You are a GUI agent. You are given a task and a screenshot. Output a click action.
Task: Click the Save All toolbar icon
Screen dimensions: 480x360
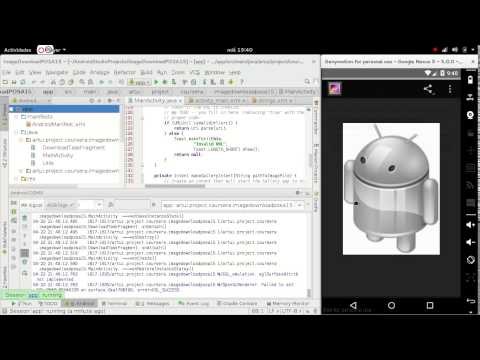point(14,82)
